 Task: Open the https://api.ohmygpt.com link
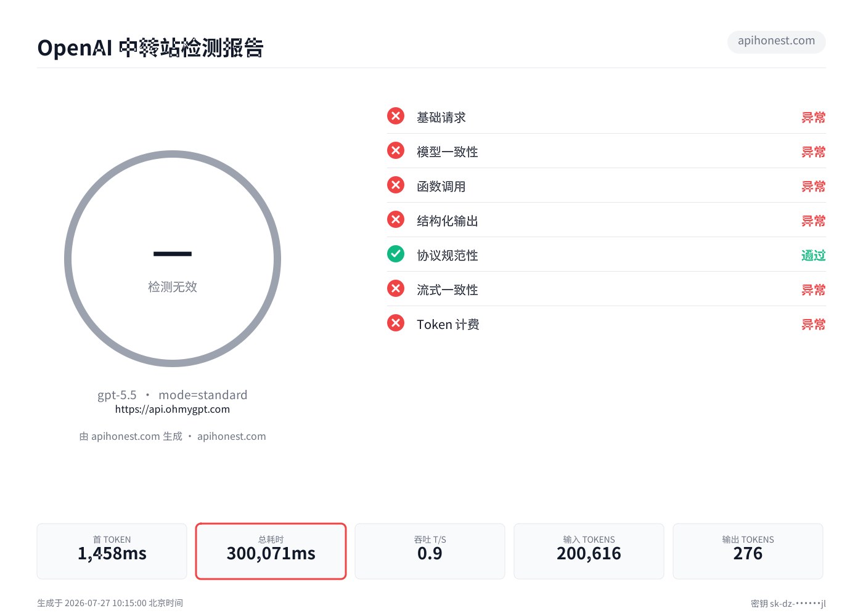click(173, 409)
